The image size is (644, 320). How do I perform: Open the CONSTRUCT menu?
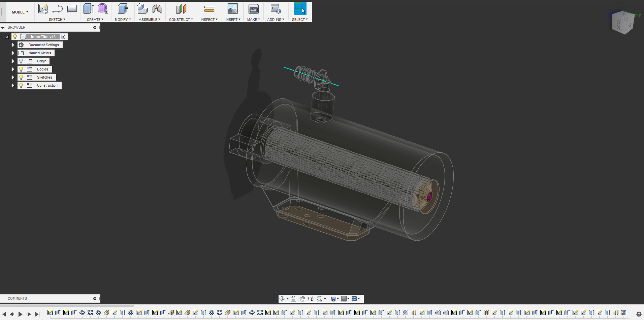click(x=181, y=20)
